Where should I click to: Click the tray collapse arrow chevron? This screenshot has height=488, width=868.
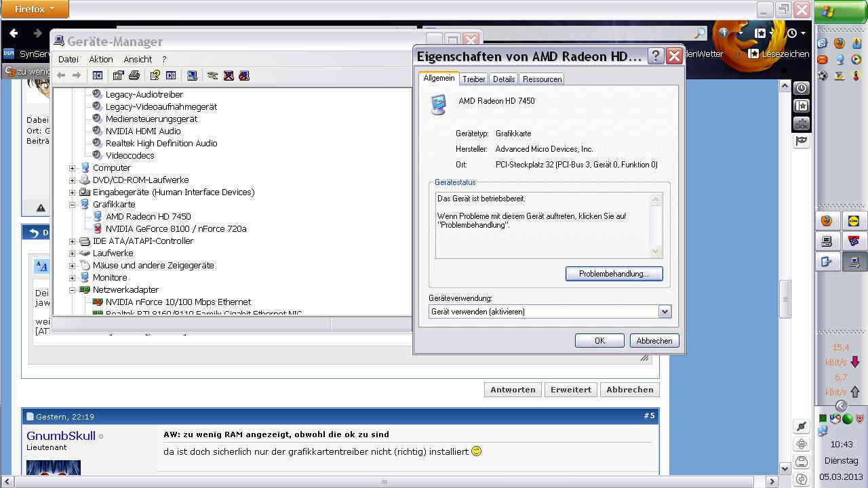(841, 405)
